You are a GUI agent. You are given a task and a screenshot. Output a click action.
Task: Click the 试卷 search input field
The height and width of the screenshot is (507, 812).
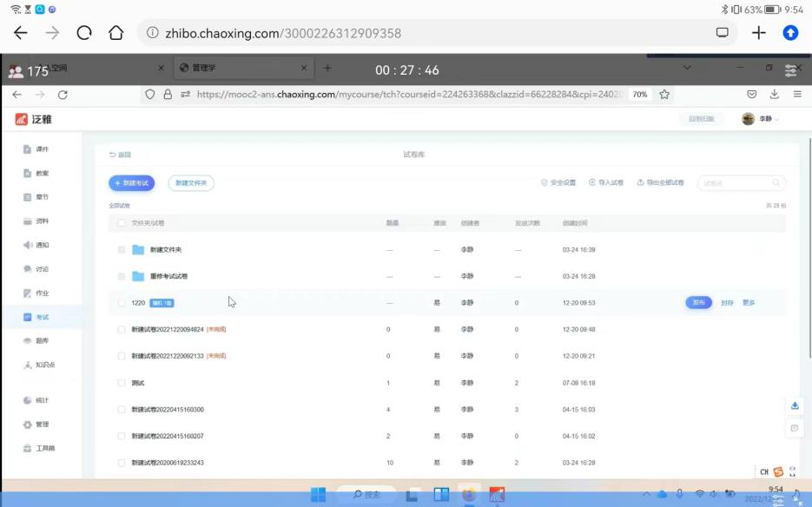pos(736,183)
